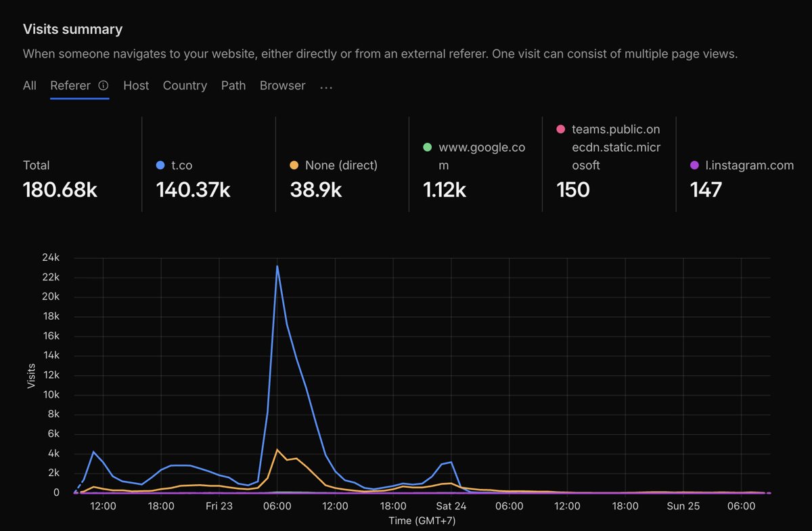Click the info icon beside Referer
812x531 pixels.
[x=104, y=86]
